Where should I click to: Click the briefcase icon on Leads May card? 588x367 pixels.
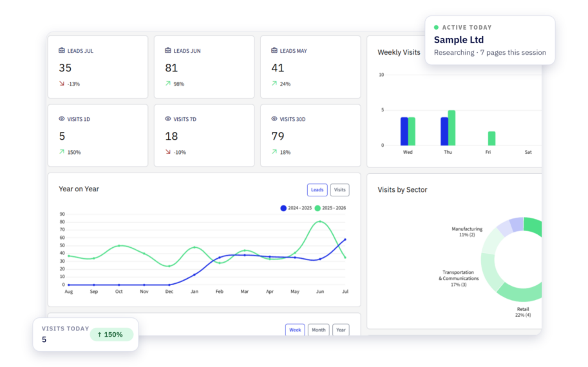click(274, 50)
